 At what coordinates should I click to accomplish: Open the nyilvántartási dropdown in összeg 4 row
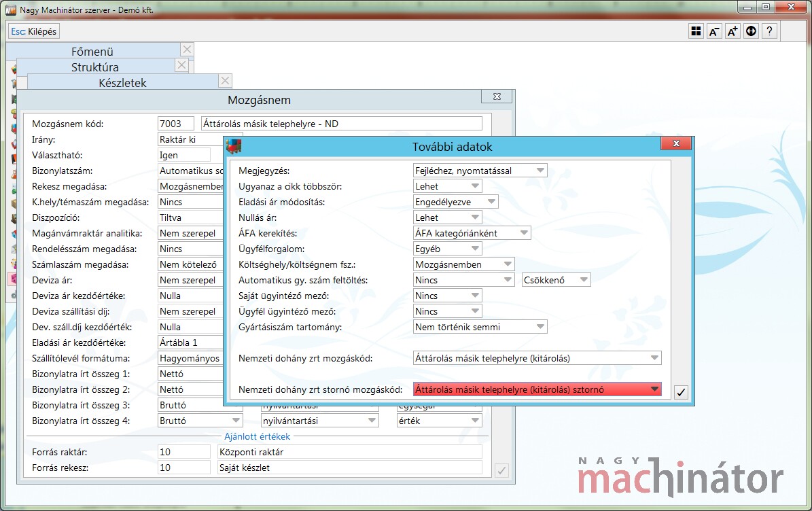319,421
